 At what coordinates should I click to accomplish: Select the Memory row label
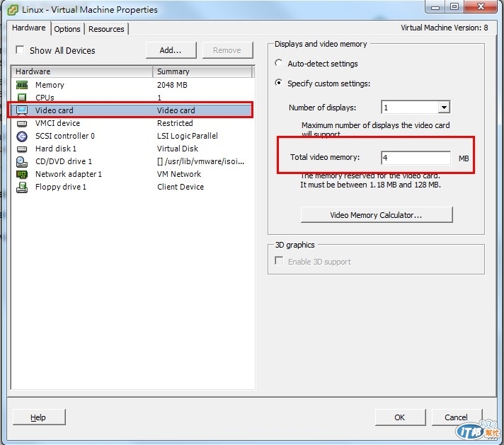(x=50, y=85)
